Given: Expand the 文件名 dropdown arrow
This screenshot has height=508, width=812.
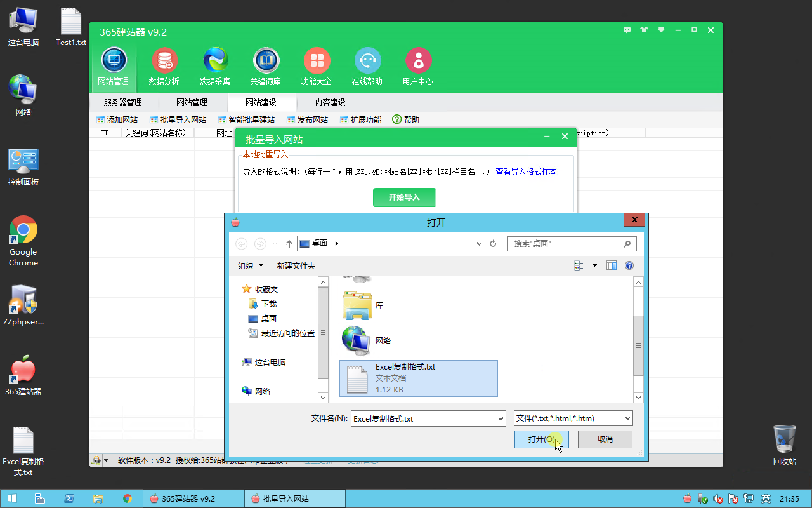Looking at the screenshot, I should click(500, 418).
